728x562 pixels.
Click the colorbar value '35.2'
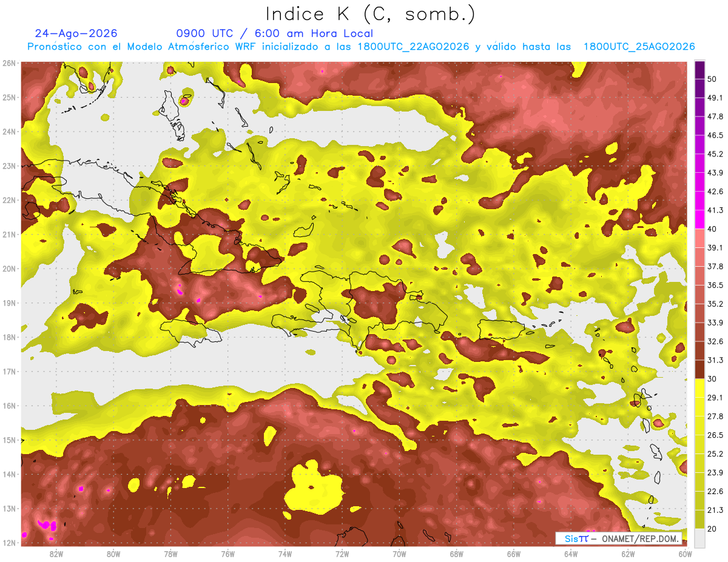[716, 304]
